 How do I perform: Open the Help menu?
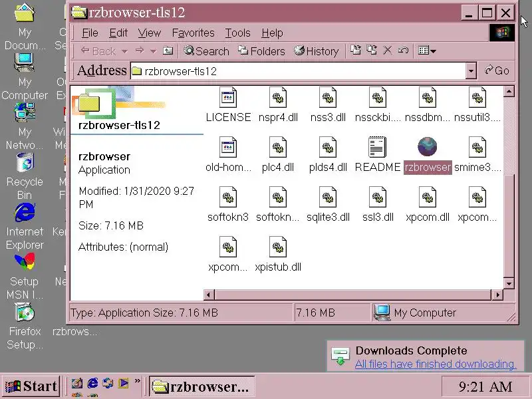(x=272, y=33)
